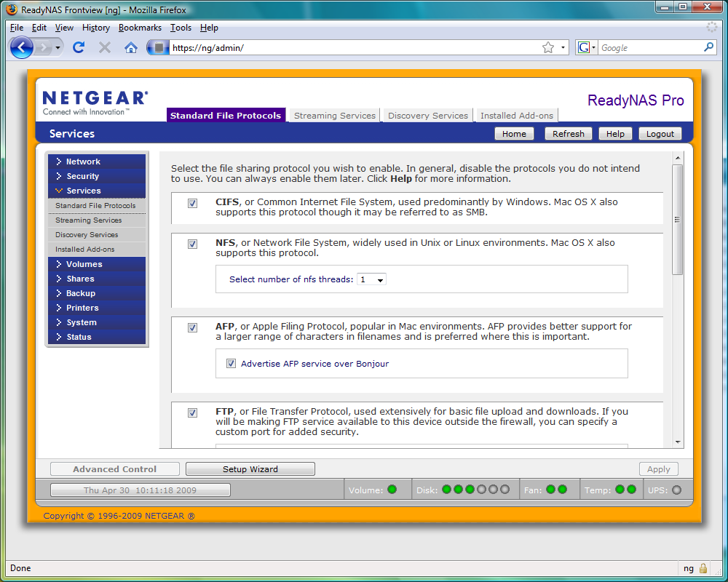728x582 pixels.
Task: Open the Google search engine selector
Action: 586,47
